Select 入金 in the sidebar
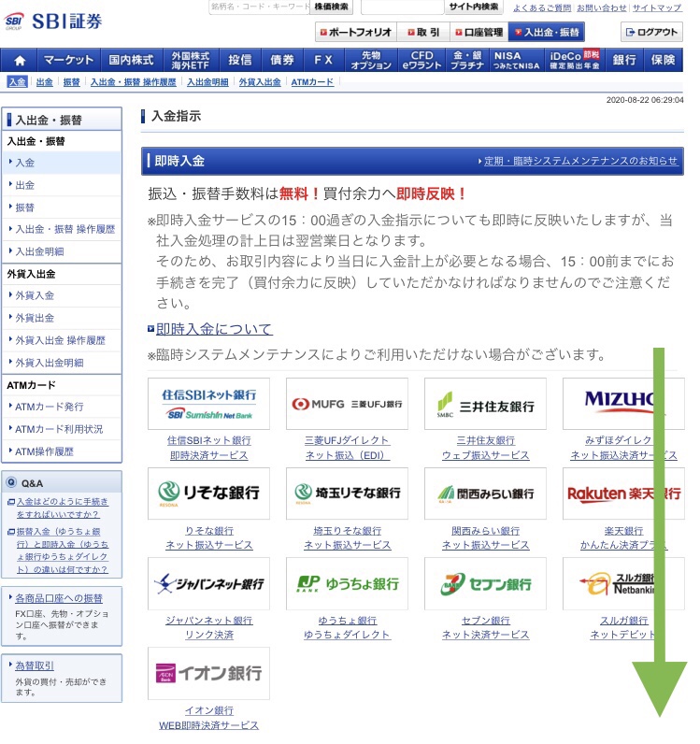This screenshot has height=744, width=700. 62,163
